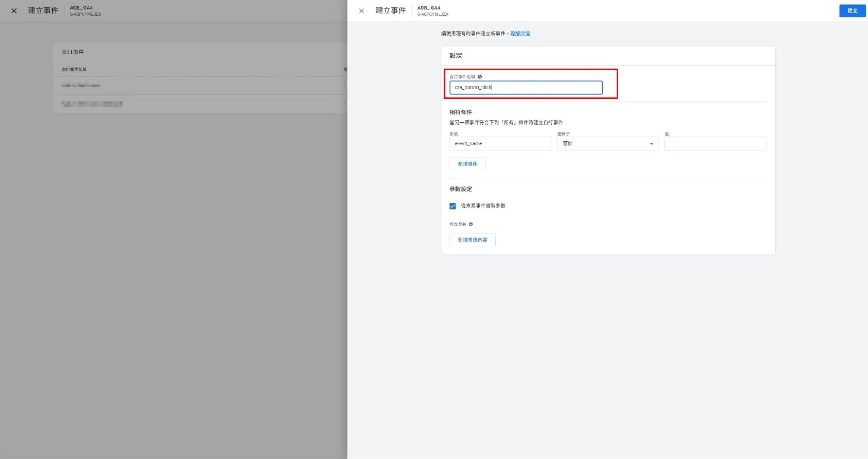Screen dimensions: 868x459
Task: Click the event_name parameter field
Action: pyautogui.click(x=500, y=143)
